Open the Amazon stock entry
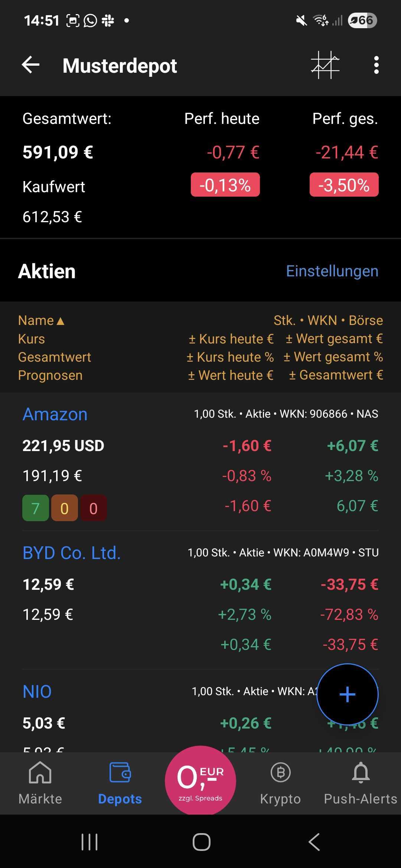Image resolution: width=401 pixels, height=868 pixels. click(x=55, y=414)
